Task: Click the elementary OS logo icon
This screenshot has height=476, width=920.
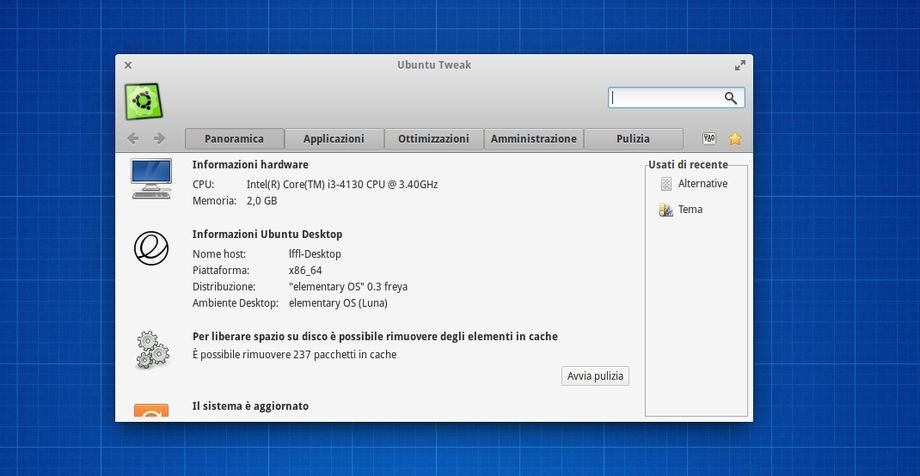Action: (151, 248)
